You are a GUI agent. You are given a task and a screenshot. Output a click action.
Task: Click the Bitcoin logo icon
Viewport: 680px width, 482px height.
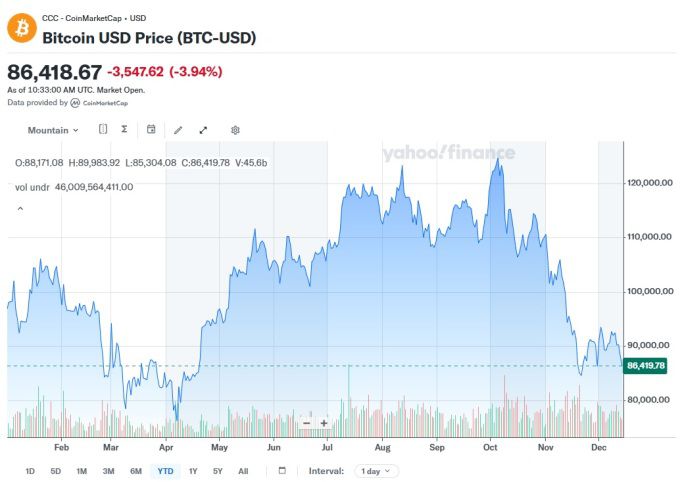(x=21, y=28)
